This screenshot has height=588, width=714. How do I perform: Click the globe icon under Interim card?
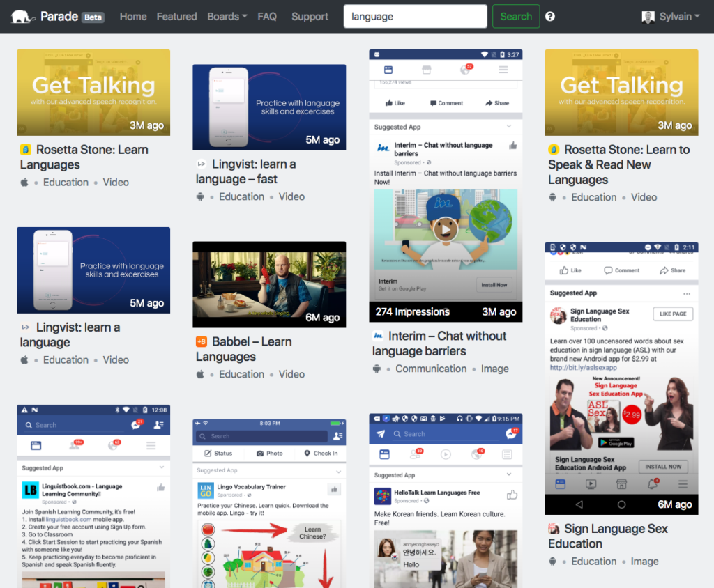tap(375, 369)
